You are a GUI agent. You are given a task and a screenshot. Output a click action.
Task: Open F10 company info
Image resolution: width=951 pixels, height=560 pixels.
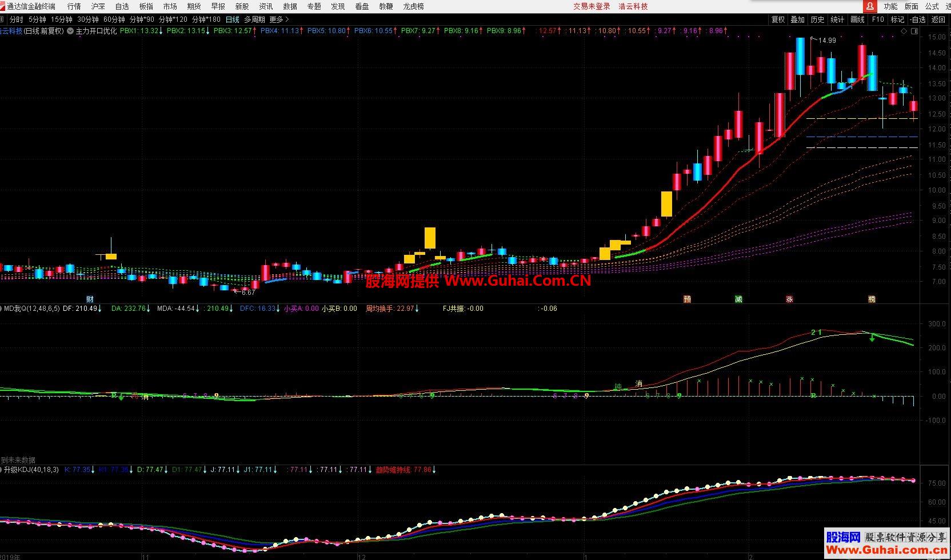(878, 19)
